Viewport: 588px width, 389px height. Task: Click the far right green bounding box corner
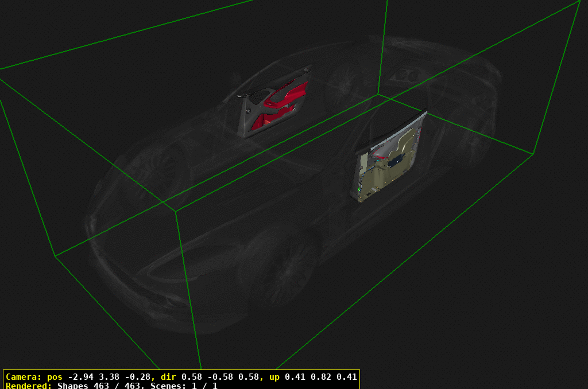[533, 154]
